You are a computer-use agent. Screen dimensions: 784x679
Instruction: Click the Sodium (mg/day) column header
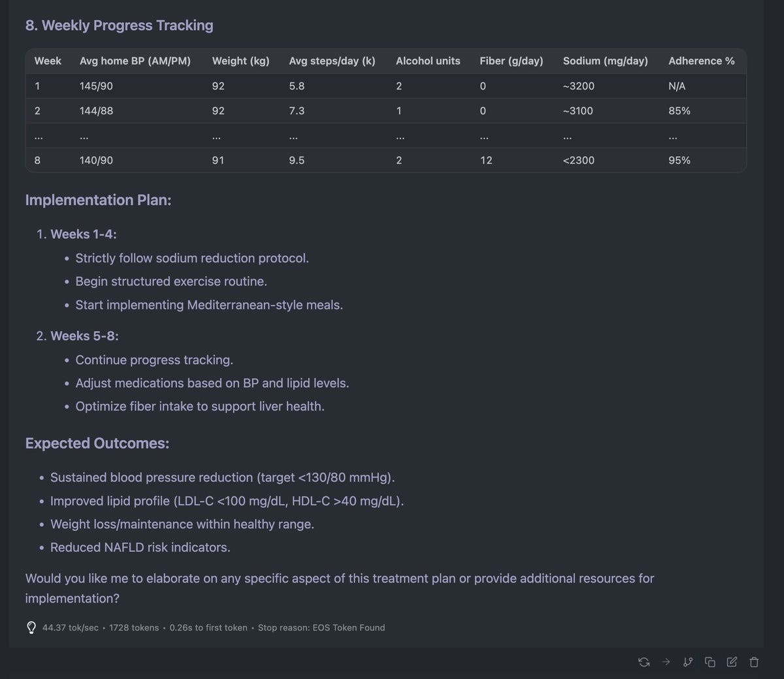tap(605, 61)
